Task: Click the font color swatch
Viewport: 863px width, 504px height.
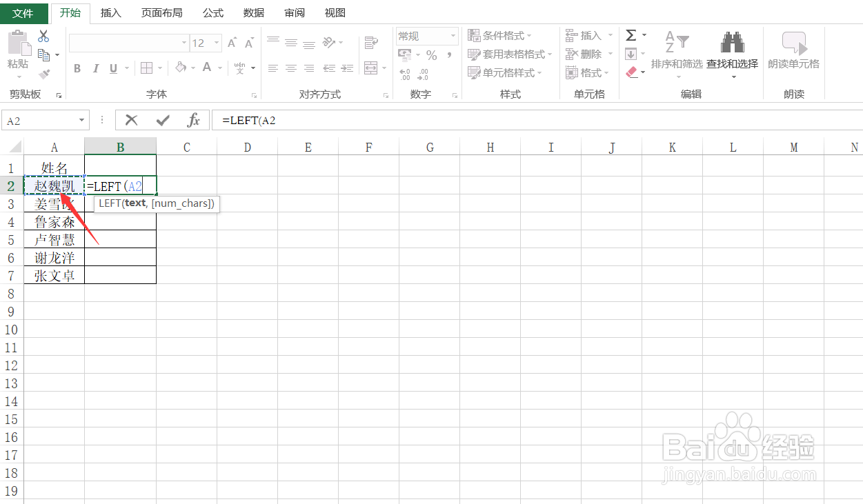Action: (207, 68)
